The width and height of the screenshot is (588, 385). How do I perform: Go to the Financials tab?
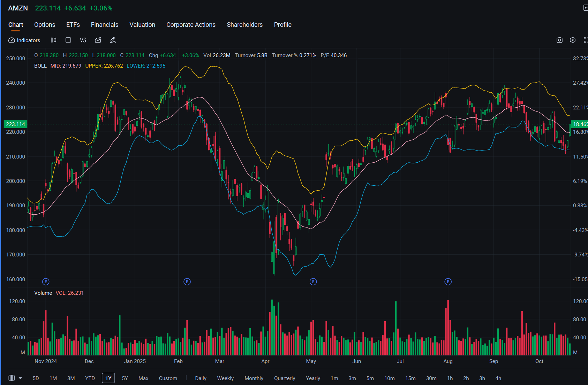(105, 25)
